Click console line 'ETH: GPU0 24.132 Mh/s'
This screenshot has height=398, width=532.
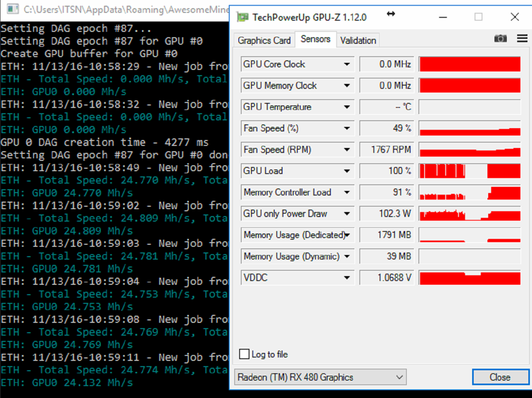point(67,383)
